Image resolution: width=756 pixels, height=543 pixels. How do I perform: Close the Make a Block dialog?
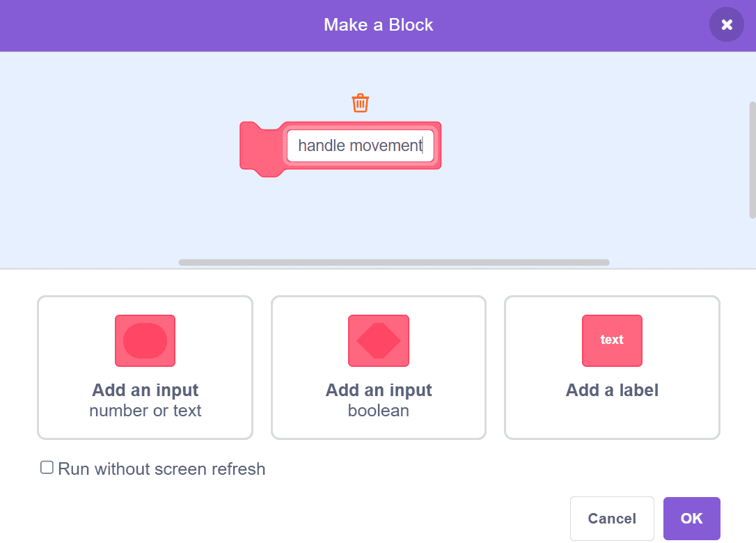point(727,25)
